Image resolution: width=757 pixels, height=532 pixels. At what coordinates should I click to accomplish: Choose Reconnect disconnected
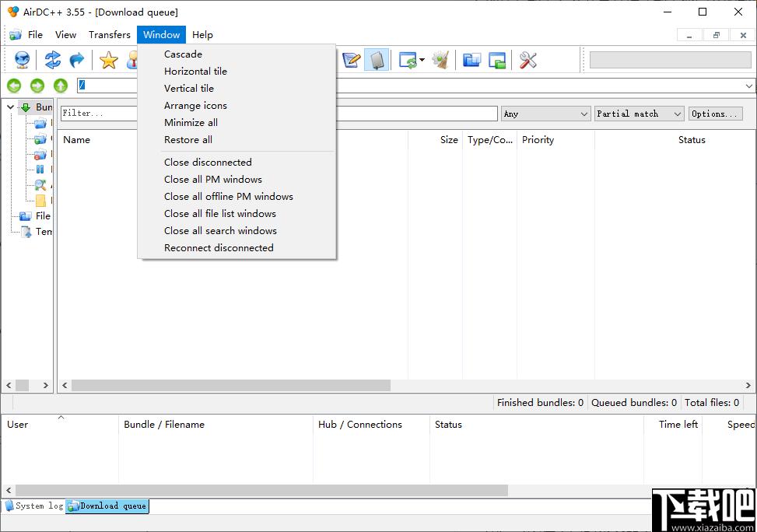tap(237, 248)
